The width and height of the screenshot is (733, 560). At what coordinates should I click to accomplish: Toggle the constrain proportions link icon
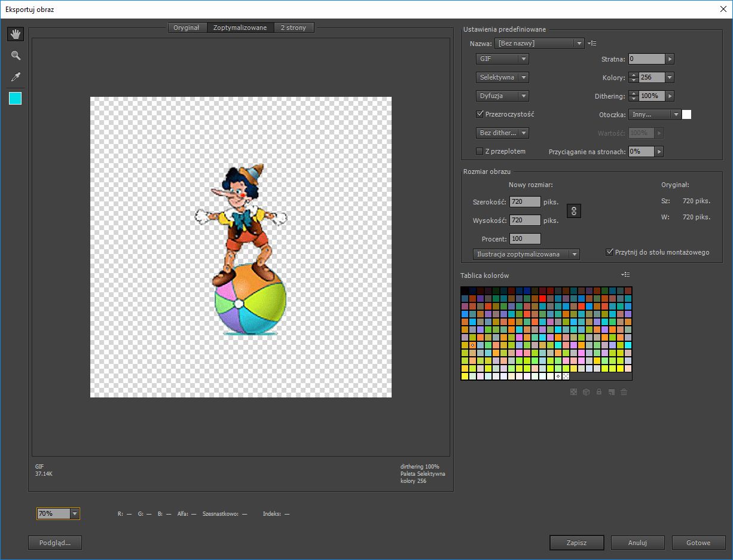(x=573, y=211)
